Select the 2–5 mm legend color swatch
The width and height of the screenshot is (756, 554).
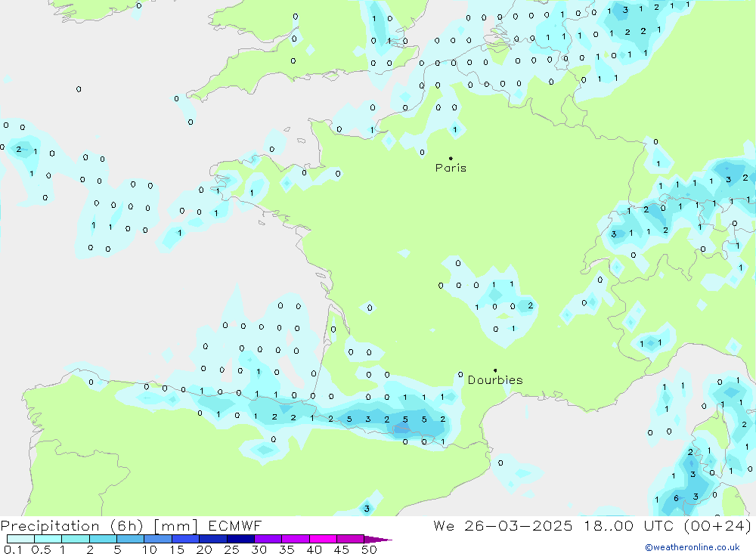coord(103,539)
